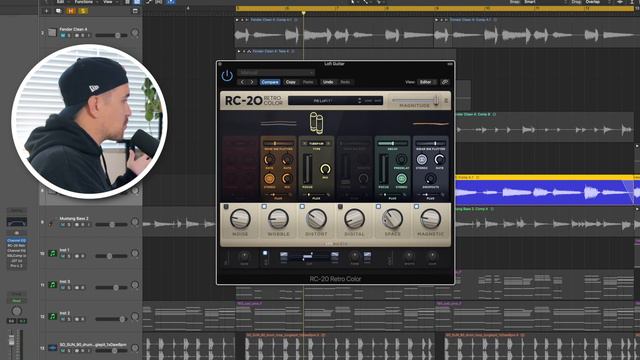Adjust the Distort focus vertical slider
The width and height of the screenshot is (640, 360).
click(307, 169)
